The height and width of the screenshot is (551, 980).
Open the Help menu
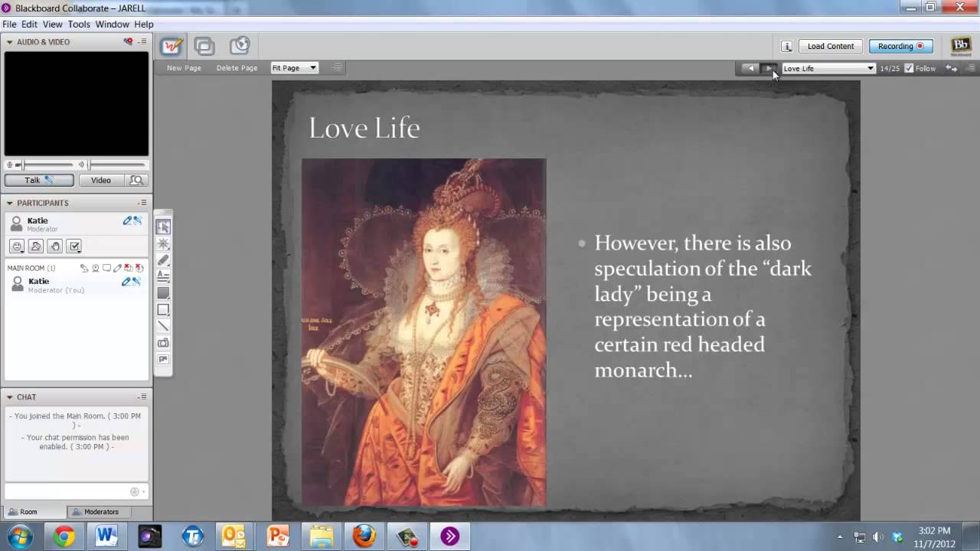click(144, 24)
